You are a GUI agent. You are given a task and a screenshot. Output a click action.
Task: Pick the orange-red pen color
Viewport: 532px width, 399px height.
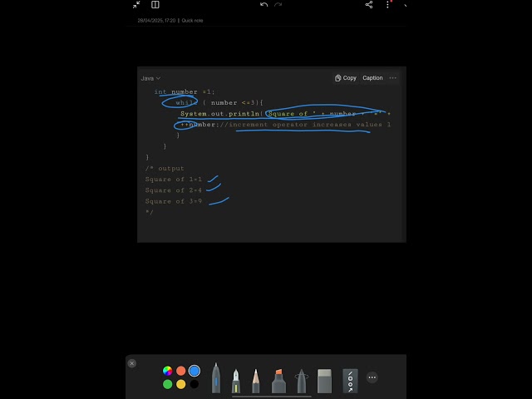181,371
